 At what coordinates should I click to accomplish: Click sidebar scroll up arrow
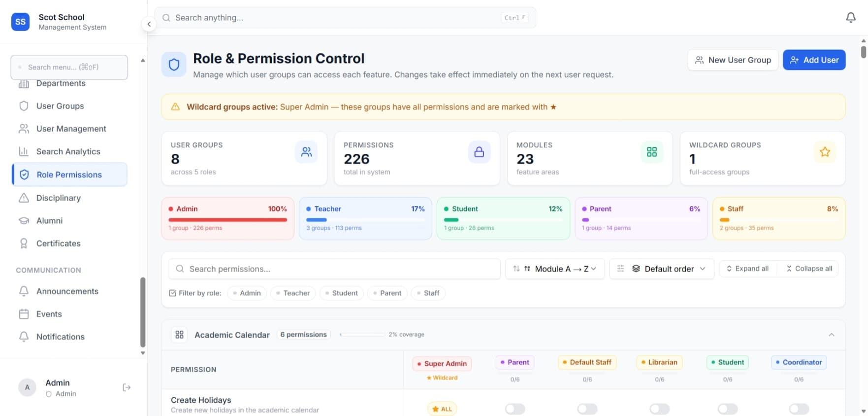(143, 60)
